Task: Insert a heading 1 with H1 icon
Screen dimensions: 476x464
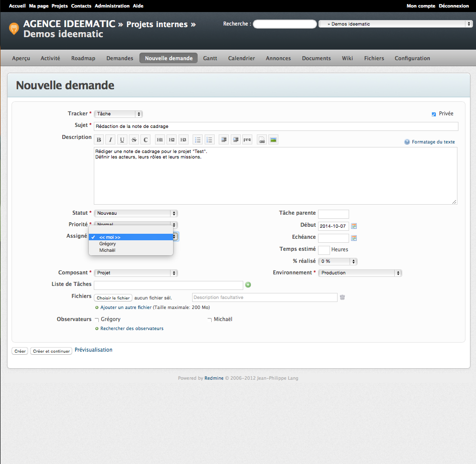Action: pos(160,139)
